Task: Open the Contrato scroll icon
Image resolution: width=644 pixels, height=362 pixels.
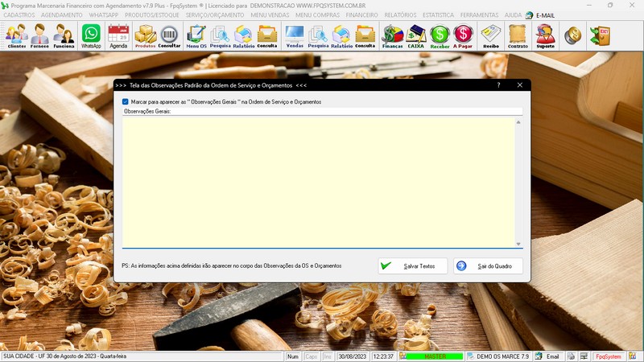Action: tap(518, 36)
